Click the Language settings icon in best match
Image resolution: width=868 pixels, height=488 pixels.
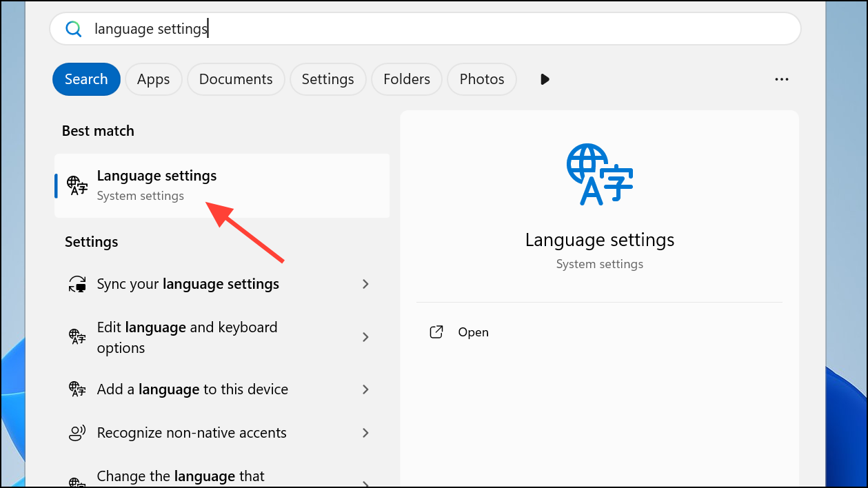coord(77,185)
